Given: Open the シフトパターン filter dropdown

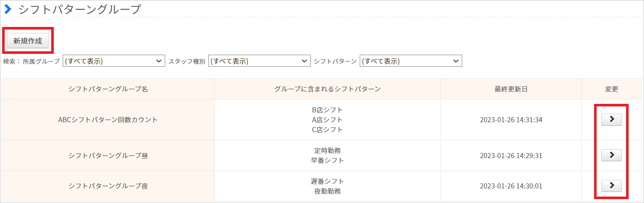Looking at the screenshot, I should click(411, 61).
